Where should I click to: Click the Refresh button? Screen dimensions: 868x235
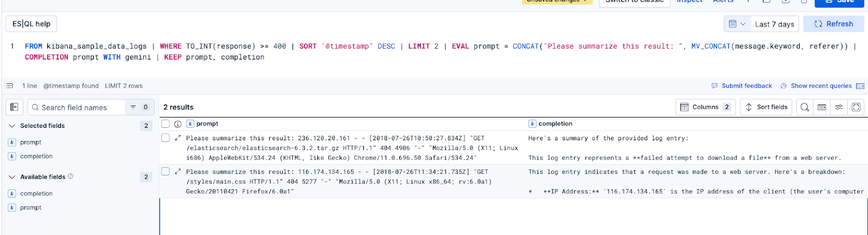pyautogui.click(x=833, y=24)
